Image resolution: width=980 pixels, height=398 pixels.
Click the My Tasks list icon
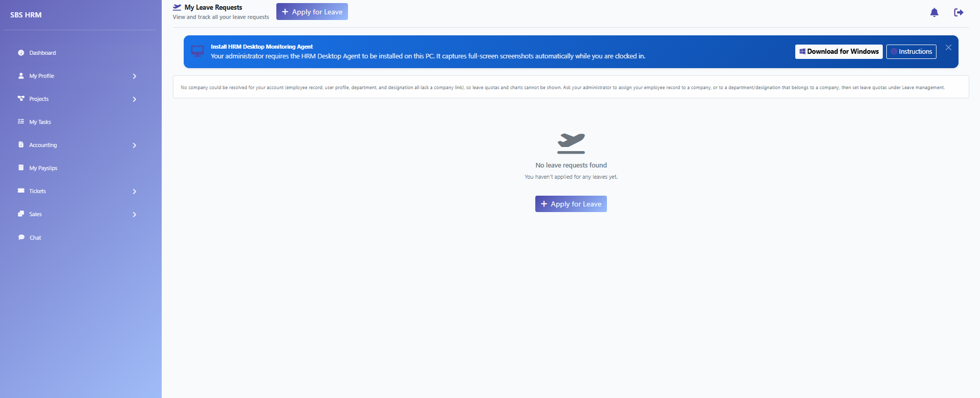pos(21,122)
